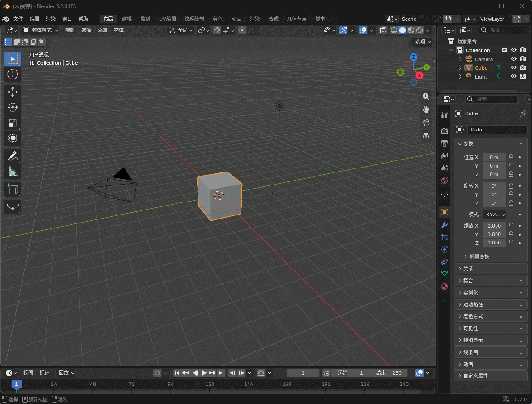532x404 pixels.
Task: Select the Scale tool icon
Action: pos(12,123)
